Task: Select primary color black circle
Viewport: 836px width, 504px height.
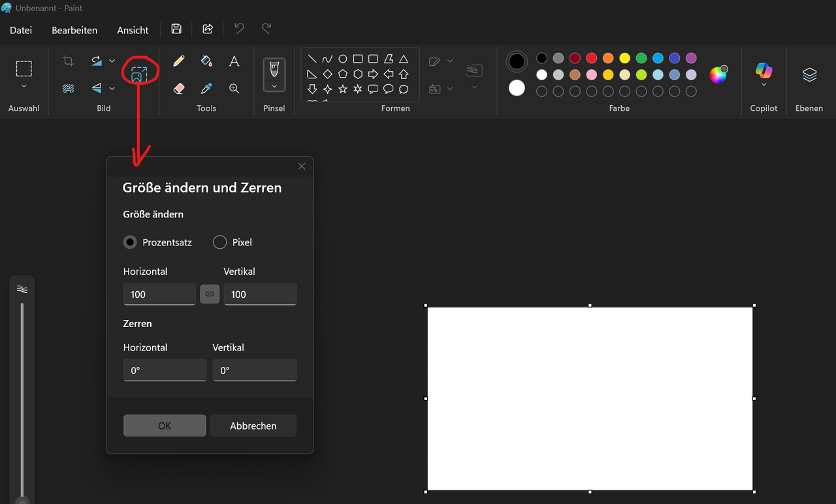Action: pyautogui.click(x=517, y=62)
